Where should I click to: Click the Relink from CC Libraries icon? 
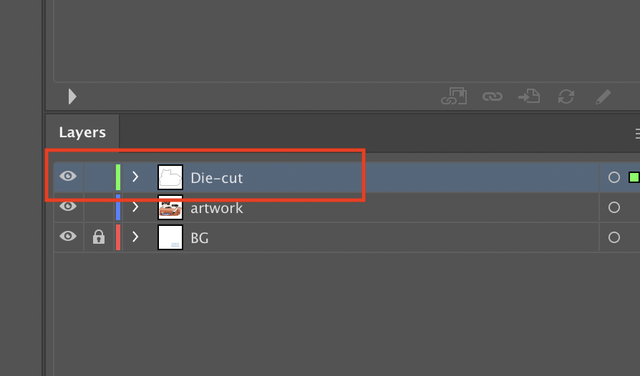coord(454,96)
